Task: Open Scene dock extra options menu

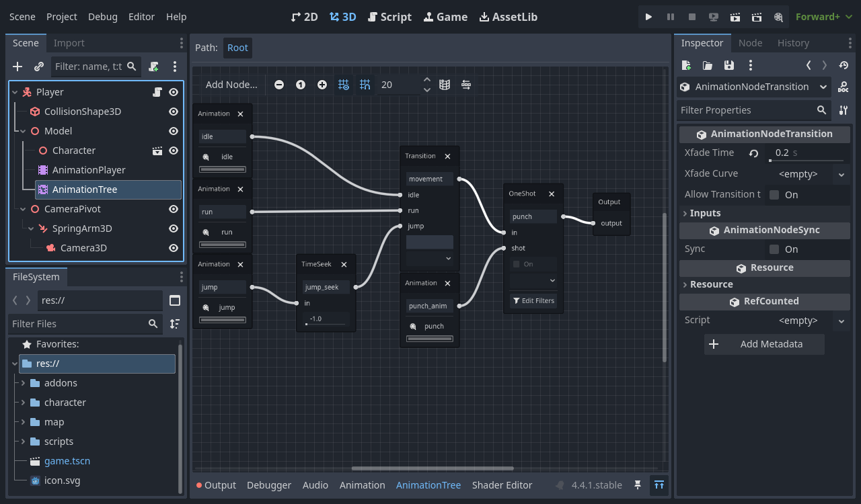Action: coord(175,67)
